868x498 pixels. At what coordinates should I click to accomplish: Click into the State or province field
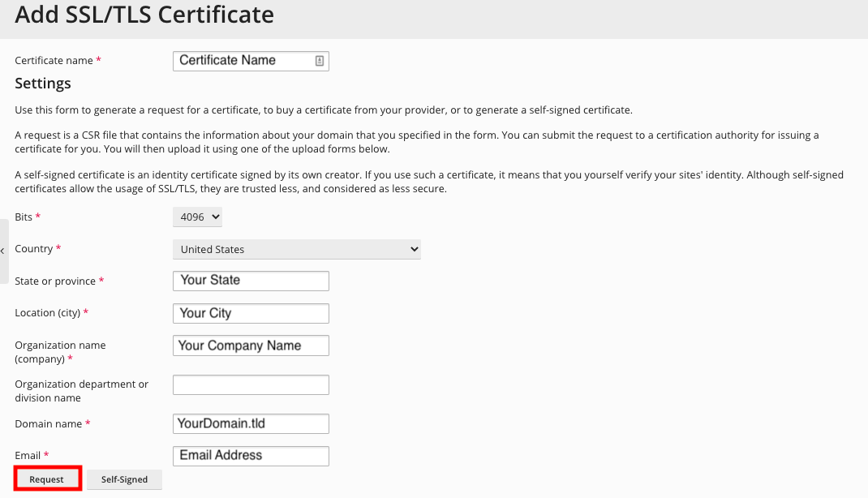[x=251, y=281]
